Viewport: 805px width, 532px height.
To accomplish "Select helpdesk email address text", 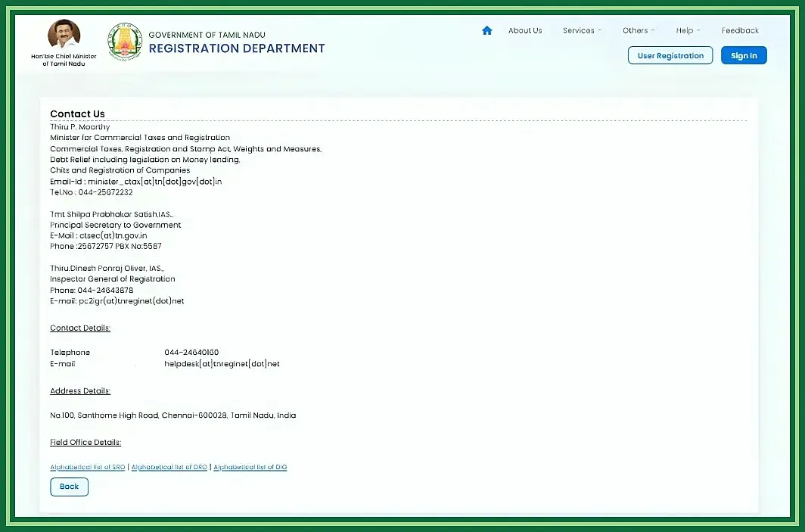I will click(222, 363).
